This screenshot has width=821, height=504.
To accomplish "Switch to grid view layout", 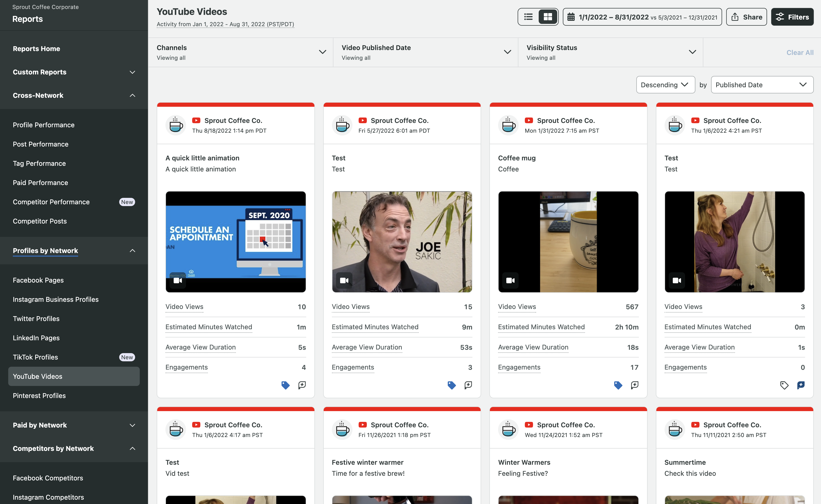I will (548, 17).
